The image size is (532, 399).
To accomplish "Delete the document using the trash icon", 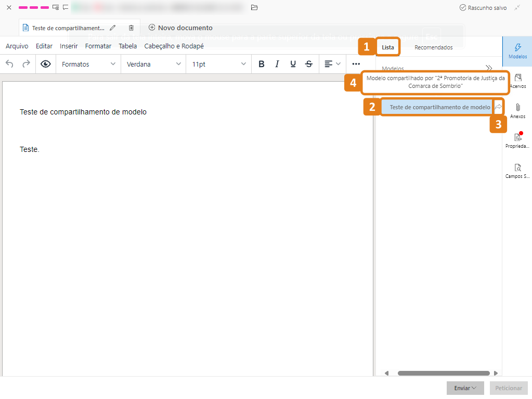I will pyautogui.click(x=131, y=28).
